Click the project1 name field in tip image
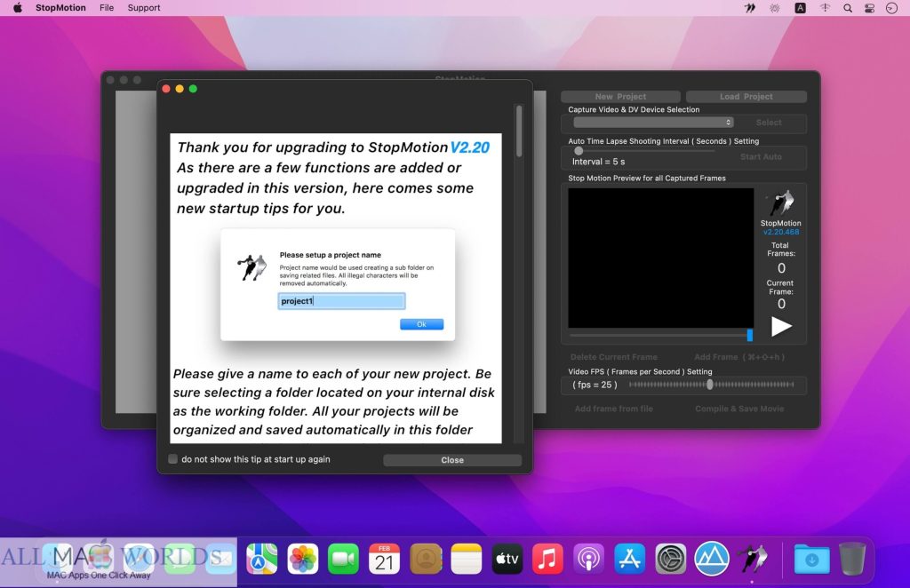Viewport: 910px width, 588px height. (x=341, y=301)
